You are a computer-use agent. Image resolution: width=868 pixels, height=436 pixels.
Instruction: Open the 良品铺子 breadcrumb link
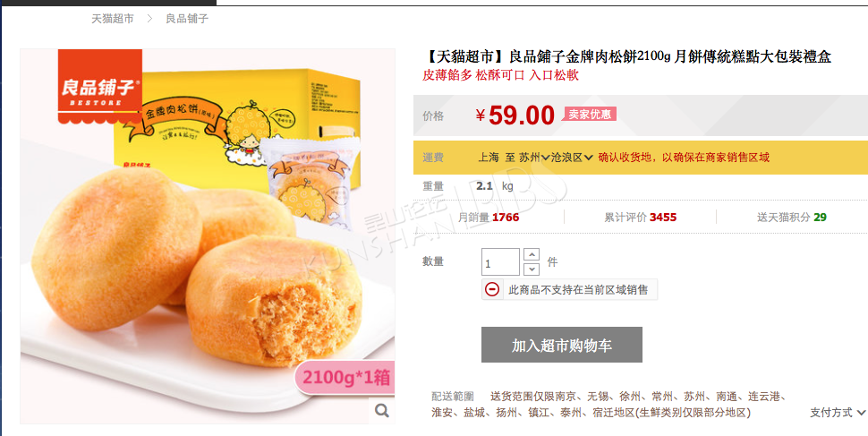pos(187,19)
